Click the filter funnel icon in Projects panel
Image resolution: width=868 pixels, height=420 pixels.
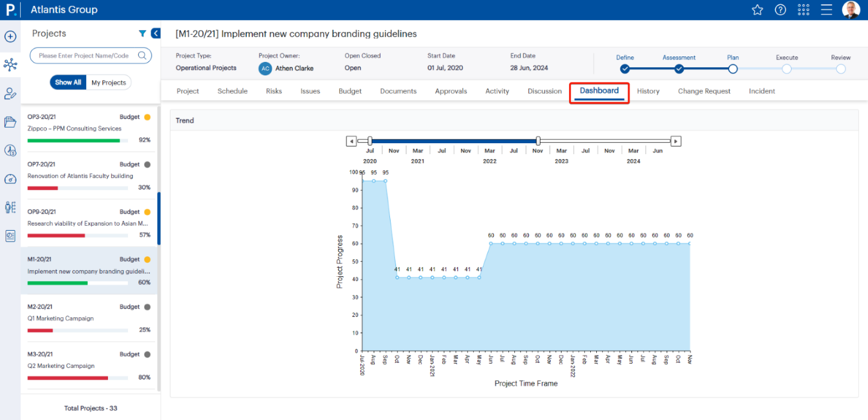pyautogui.click(x=143, y=33)
